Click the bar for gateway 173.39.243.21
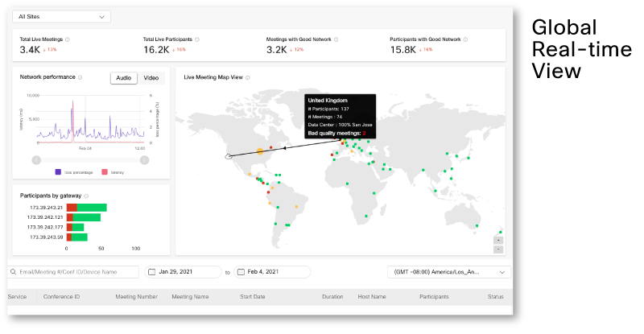Image resolution: width=644 pixels, height=334 pixels. coord(87,208)
